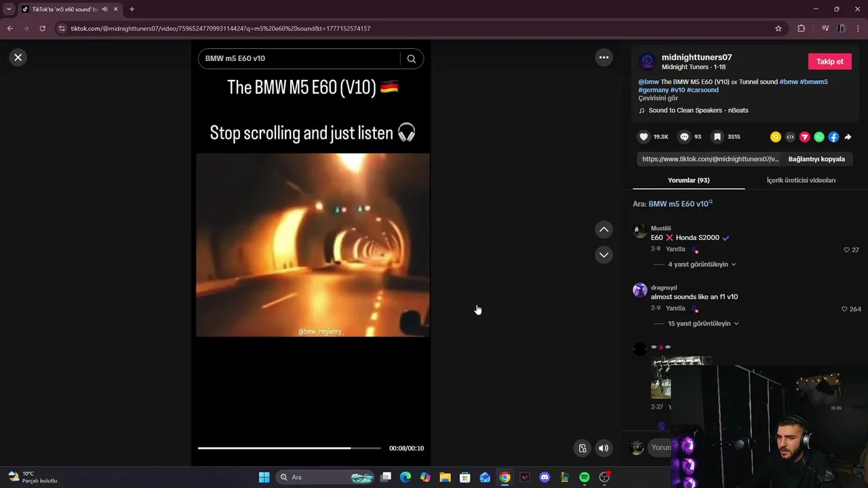
Task: Bookmark this page with star icon
Action: [x=778, y=28]
